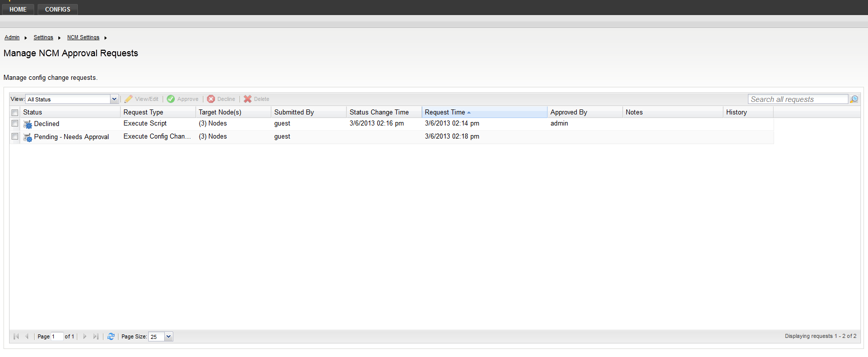Viewport: 868px width, 357px height.
Task: Click guest in the Execute Script row
Action: pyautogui.click(x=282, y=123)
